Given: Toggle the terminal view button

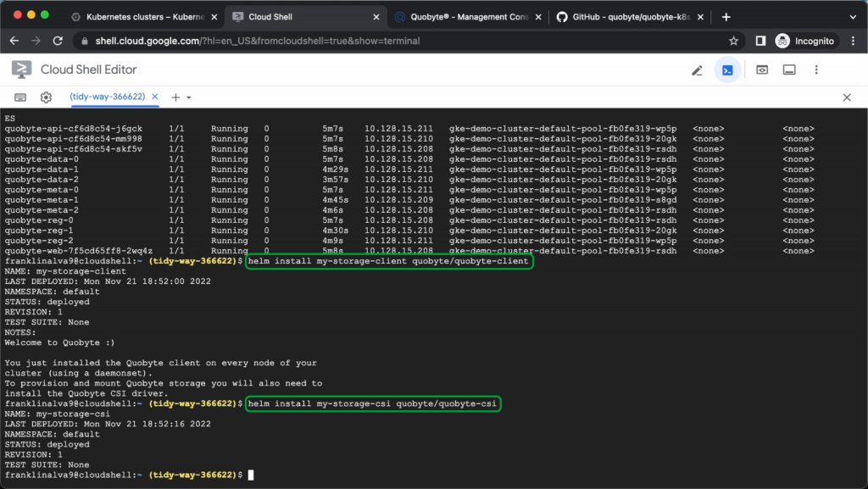Looking at the screenshot, I should (x=727, y=70).
